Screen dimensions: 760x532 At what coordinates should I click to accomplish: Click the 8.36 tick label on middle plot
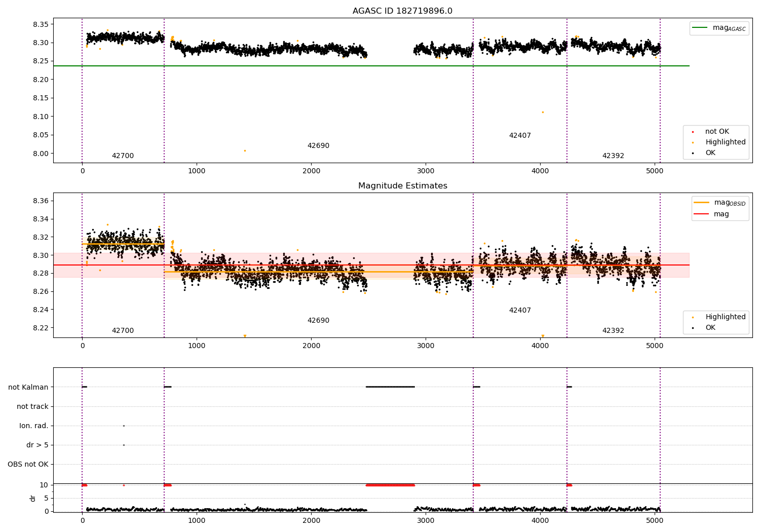click(x=40, y=201)
